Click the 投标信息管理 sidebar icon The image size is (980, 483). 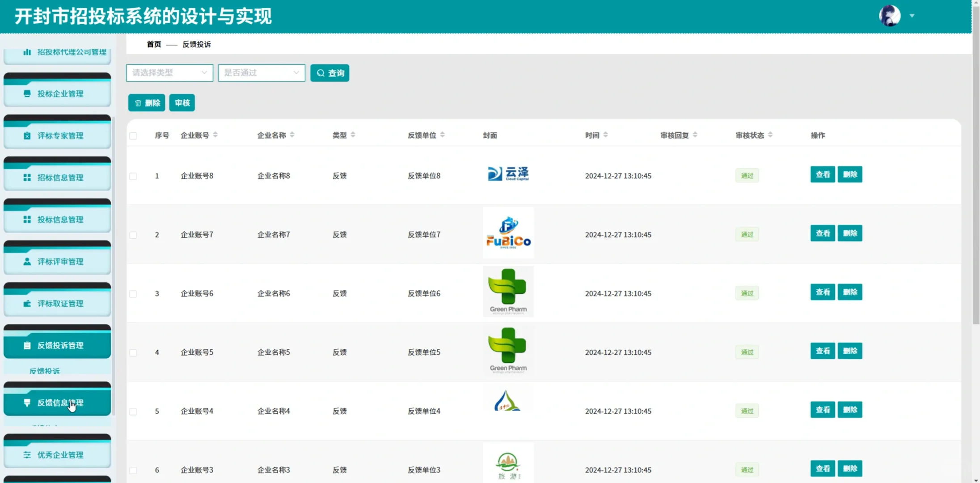click(x=26, y=219)
